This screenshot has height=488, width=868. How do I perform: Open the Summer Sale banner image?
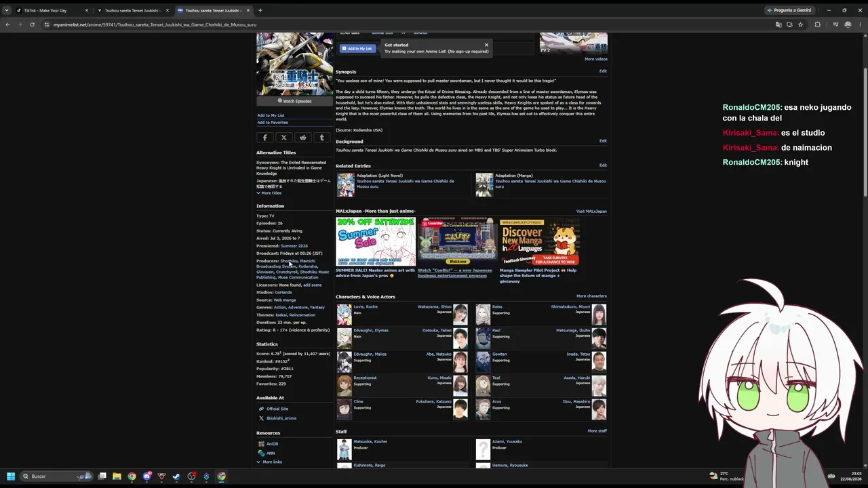click(376, 242)
